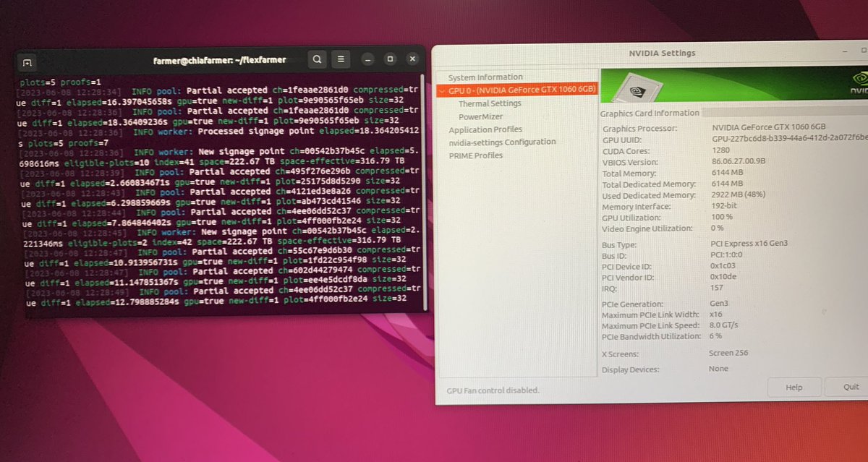Open nvidia-settings Configuration page
The height and width of the screenshot is (462, 868).
(502, 142)
